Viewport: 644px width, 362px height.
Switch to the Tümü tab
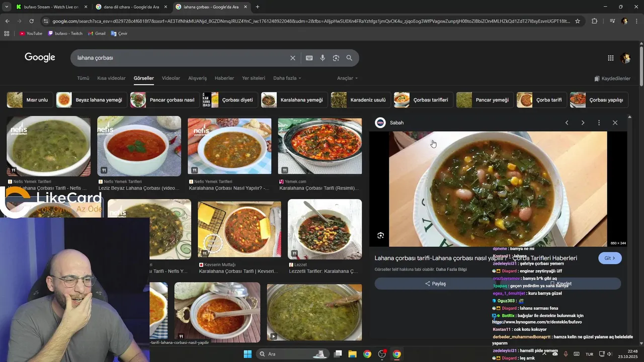(x=83, y=78)
